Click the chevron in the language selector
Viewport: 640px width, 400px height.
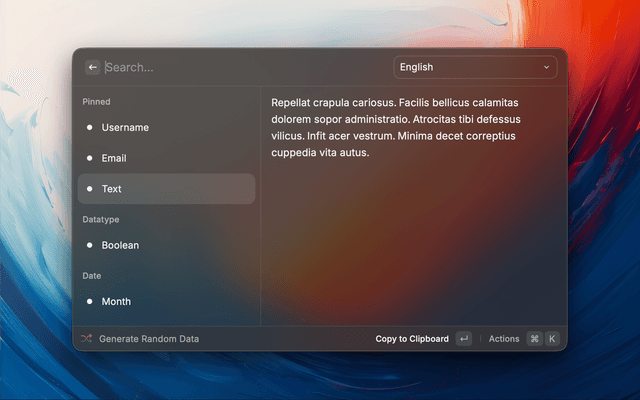(546, 67)
